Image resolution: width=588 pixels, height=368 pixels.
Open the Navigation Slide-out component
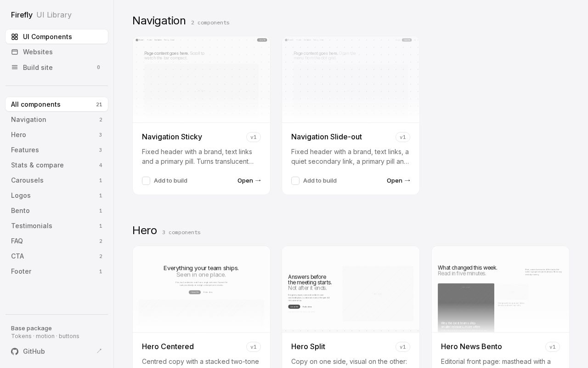pos(398,181)
